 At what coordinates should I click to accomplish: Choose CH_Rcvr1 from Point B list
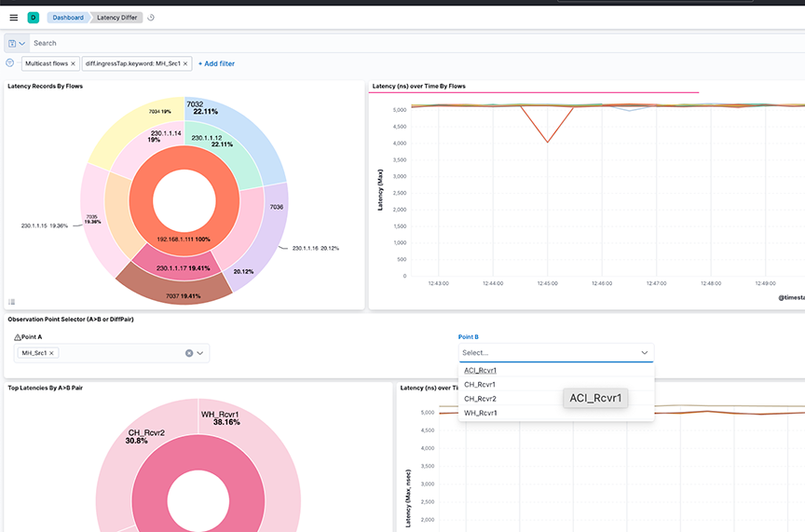(x=556, y=384)
